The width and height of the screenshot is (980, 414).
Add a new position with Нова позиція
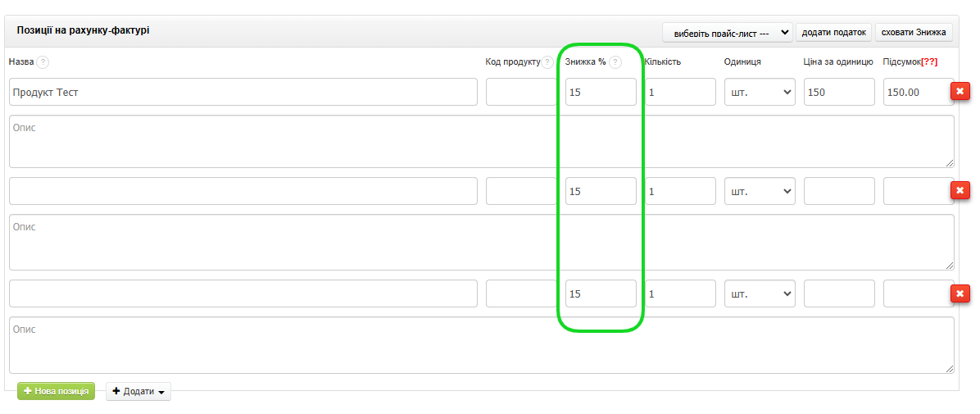coord(57,392)
